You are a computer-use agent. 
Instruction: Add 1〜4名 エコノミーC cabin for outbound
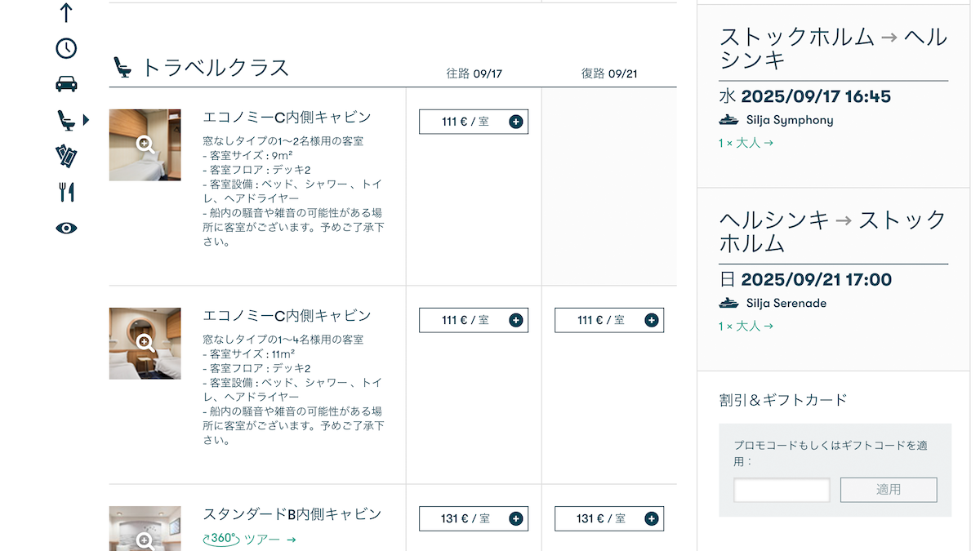click(x=474, y=320)
